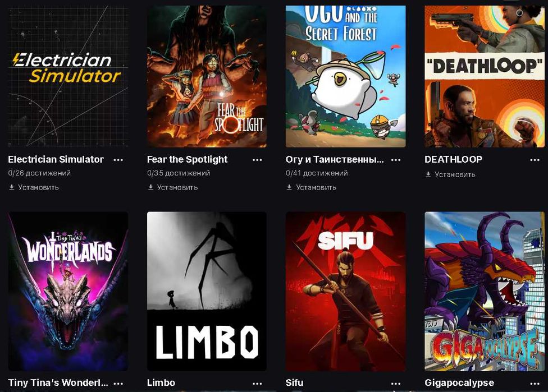The width and height of the screenshot is (548, 392).
Task: Open three-dot menu for Tiny Tina's Wonderlands
Action: tap(118, 383)
